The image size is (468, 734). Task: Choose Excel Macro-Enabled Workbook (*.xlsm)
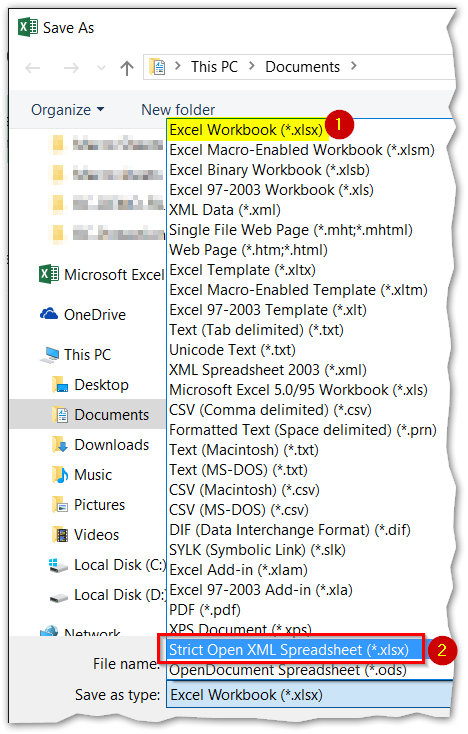302,150
